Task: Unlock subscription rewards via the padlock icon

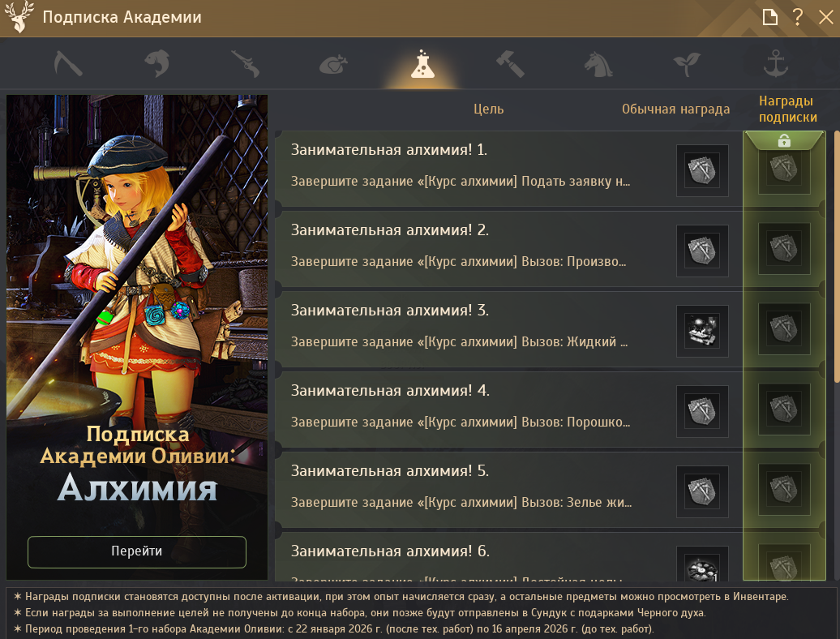Action: (784, 141)
